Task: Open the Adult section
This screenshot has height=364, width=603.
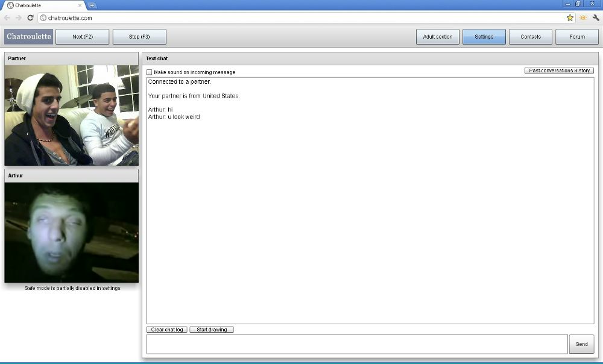Action: coord(438,37)
